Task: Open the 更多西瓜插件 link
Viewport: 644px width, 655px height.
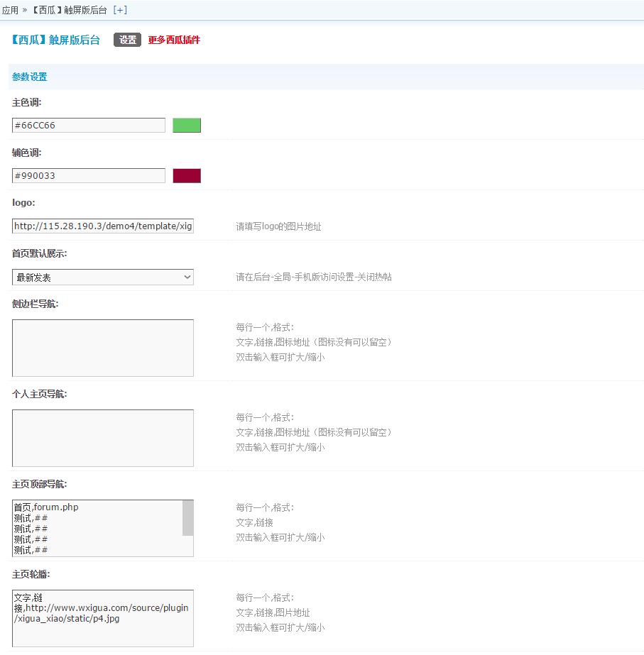Action: pos(174,40)
